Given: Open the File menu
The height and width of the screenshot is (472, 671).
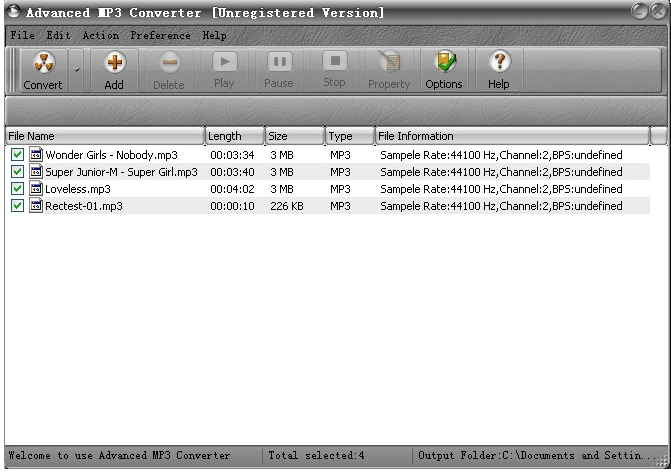Looking at the screenshot, I should [22, 35].
